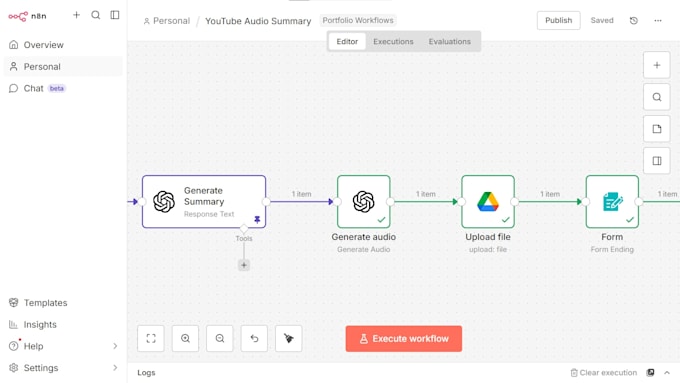Open Insights page
The image size is (680, 383).
pyautogui.click(x=63, y=324)
